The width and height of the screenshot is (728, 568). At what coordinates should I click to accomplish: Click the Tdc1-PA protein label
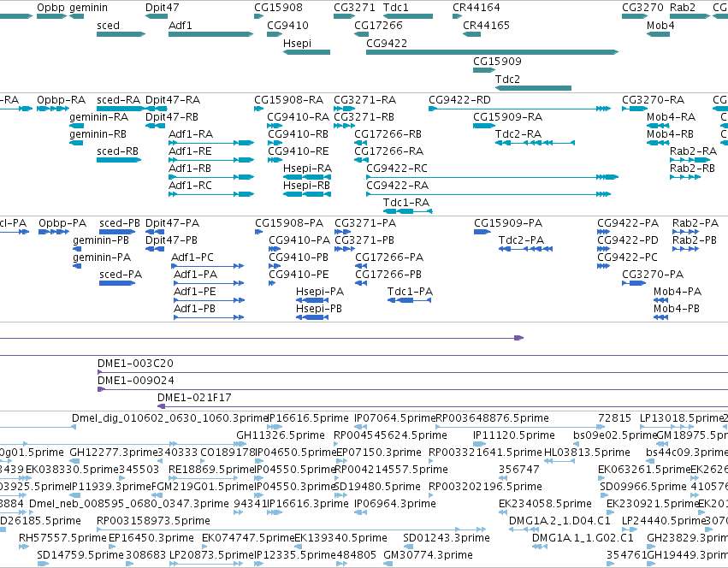coord(410,292)
